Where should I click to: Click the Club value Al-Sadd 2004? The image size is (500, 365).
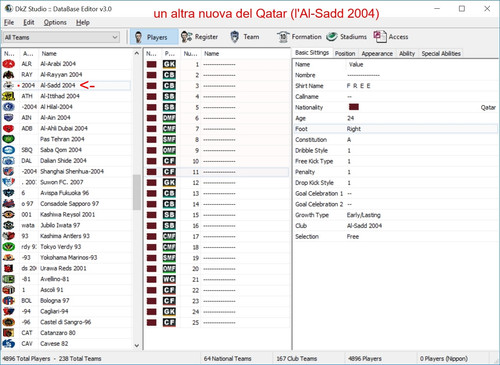coord(364,226)
